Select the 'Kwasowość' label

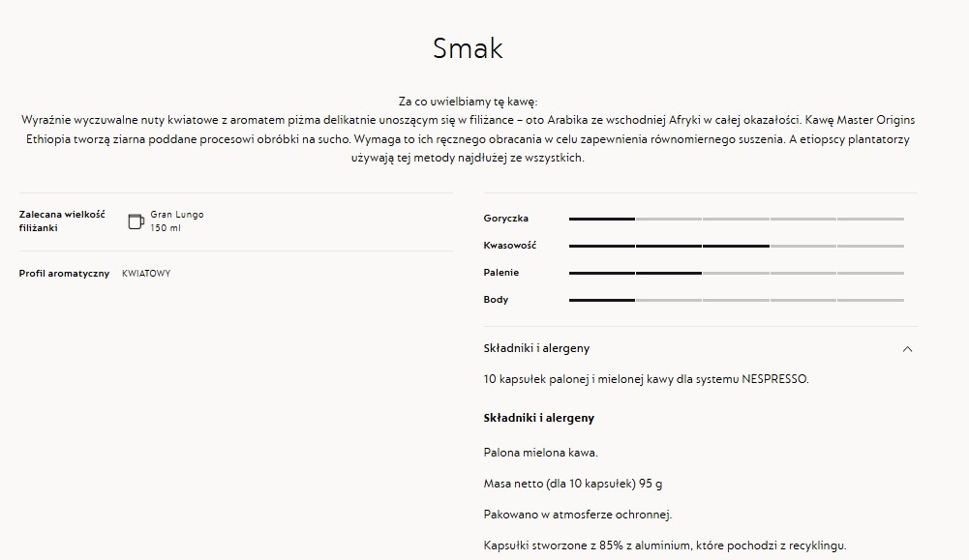(x=509, y=246)
